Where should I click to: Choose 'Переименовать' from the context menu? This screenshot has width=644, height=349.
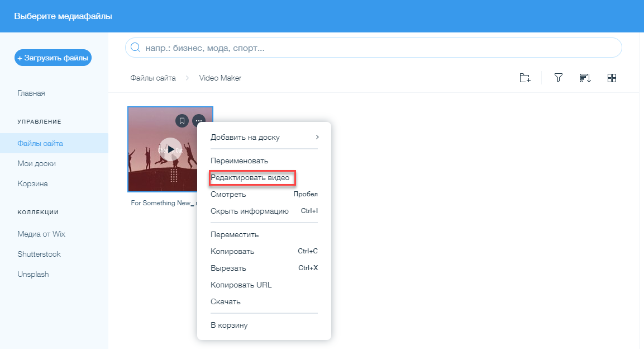(x=239, y=161)
